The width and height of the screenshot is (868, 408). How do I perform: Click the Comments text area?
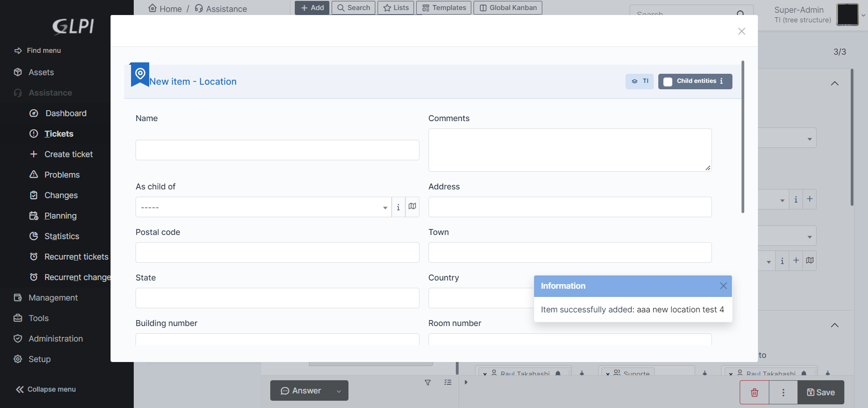(x=570, y=150)
